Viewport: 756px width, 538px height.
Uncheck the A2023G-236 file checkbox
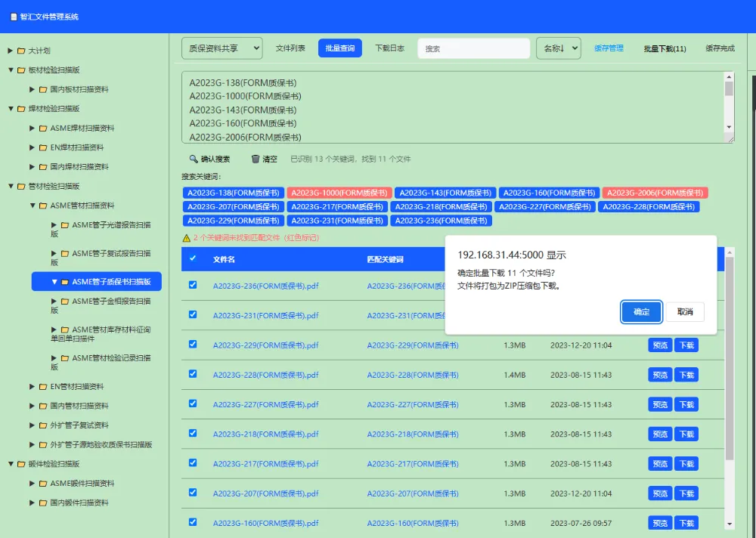pos(193,285)
